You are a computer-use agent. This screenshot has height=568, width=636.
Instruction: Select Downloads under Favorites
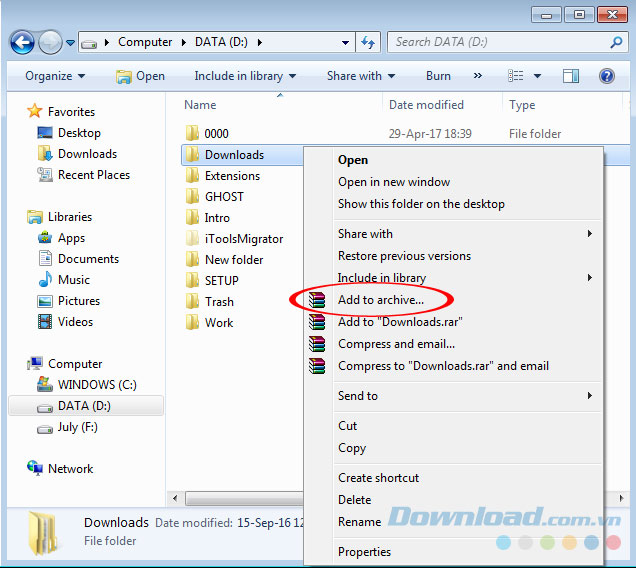tap(77, 154)
